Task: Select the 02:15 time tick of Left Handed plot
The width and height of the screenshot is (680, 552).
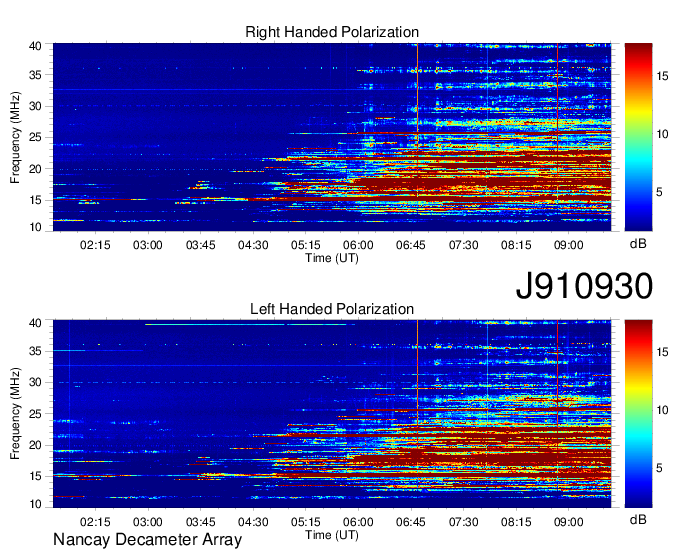Action: 95,522
